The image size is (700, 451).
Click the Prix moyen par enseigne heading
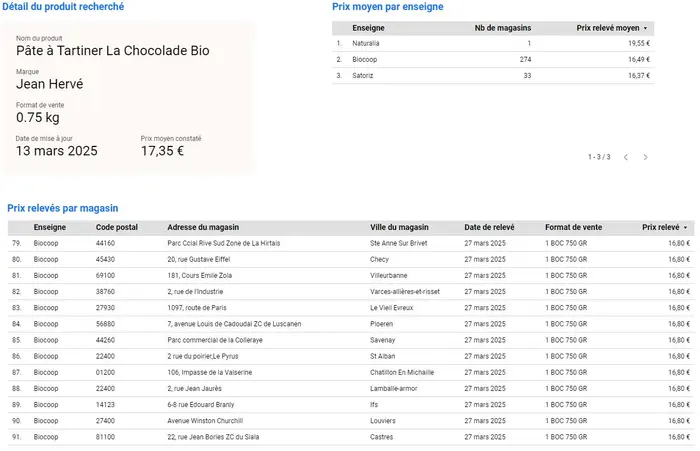388,7
